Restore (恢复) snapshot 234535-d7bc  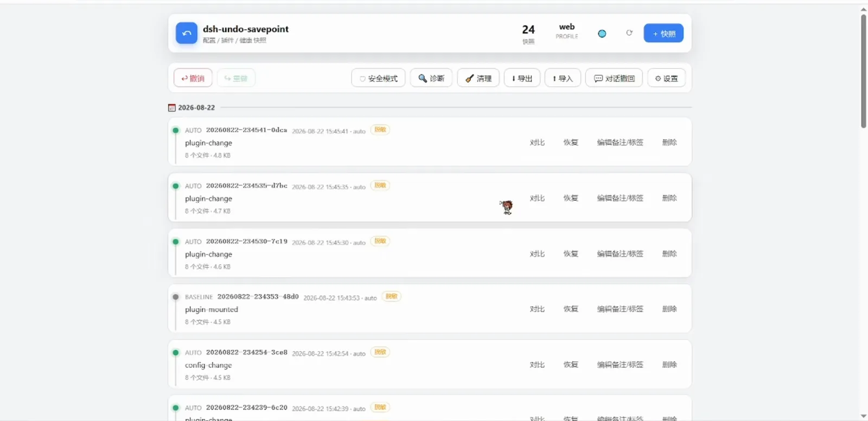pyautogui.click(x=571, y=198)
